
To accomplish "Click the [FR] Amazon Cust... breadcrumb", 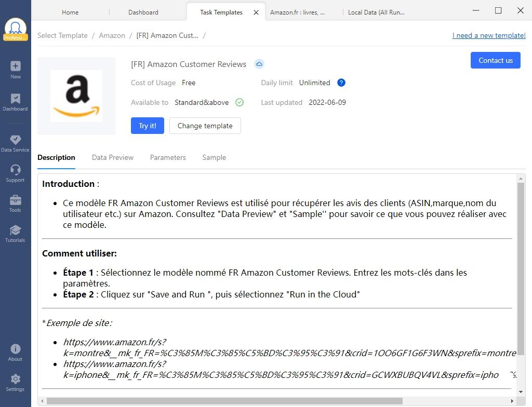I will [167, 36].
